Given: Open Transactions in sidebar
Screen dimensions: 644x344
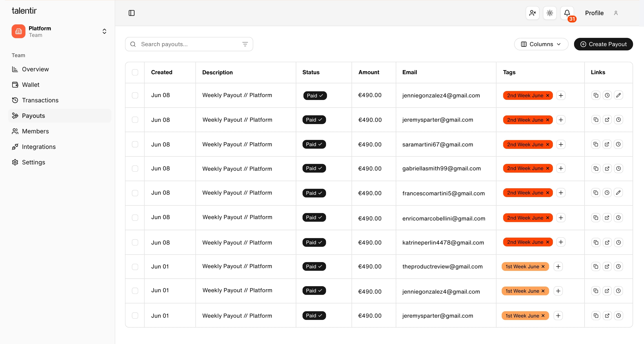Looking at the screenshot, I should tap(60, 100).
